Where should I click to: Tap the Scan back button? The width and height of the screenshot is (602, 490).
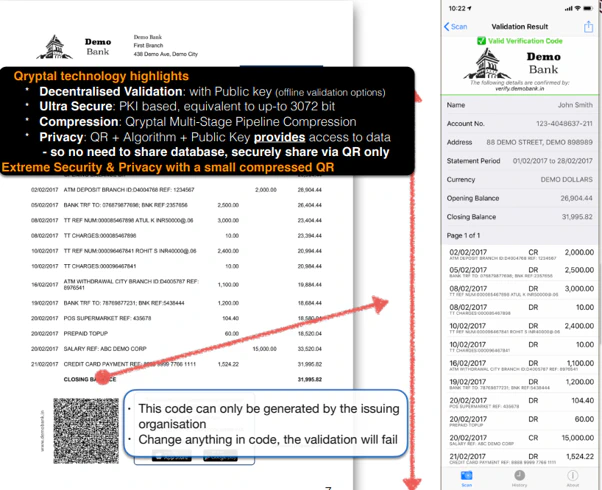coord(456,27)
